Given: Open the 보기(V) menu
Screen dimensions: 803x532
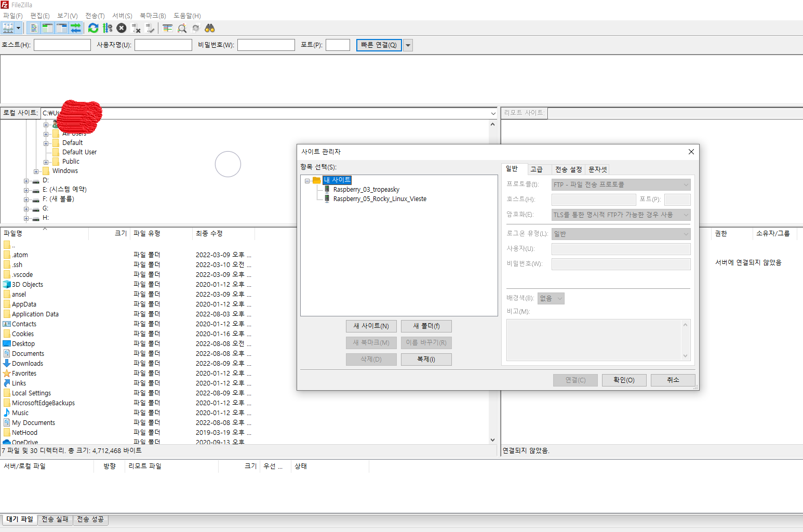Looking at the screenshot, I should tap(68, 16).
